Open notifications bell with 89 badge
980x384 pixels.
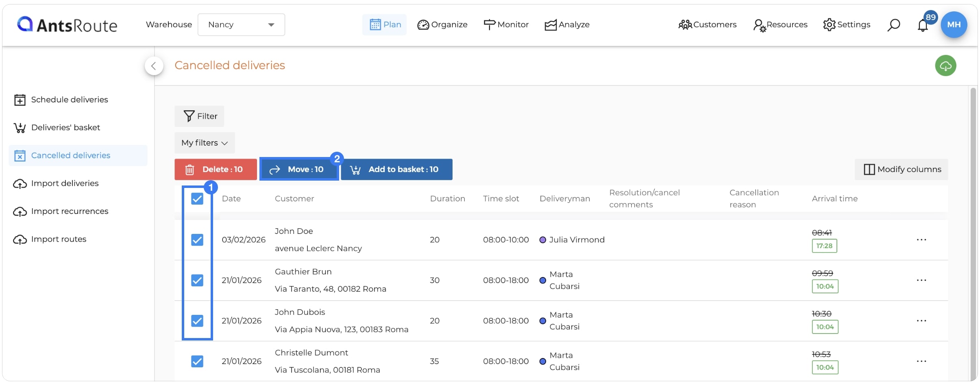click(923, 25)
